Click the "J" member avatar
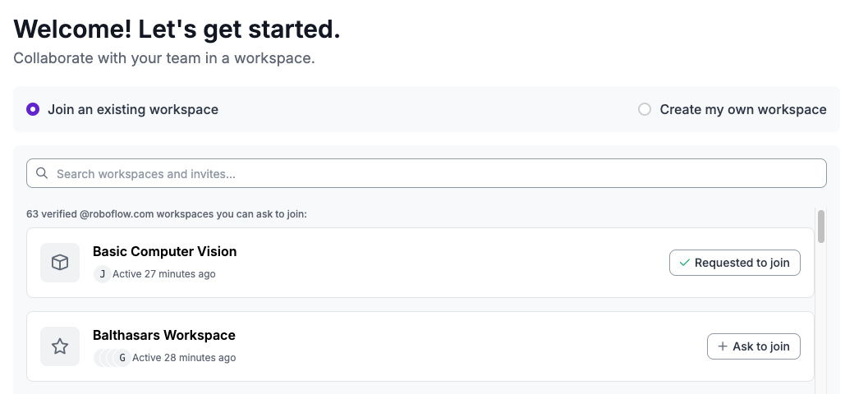Image resolution: width=868 pixels, height=394 pixels. point(102,274)
